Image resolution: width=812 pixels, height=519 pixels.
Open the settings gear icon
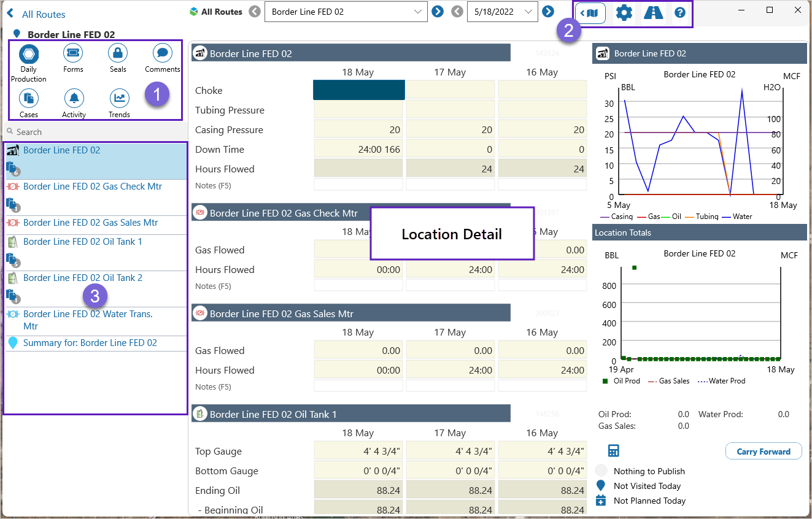(x=624, y=12)
